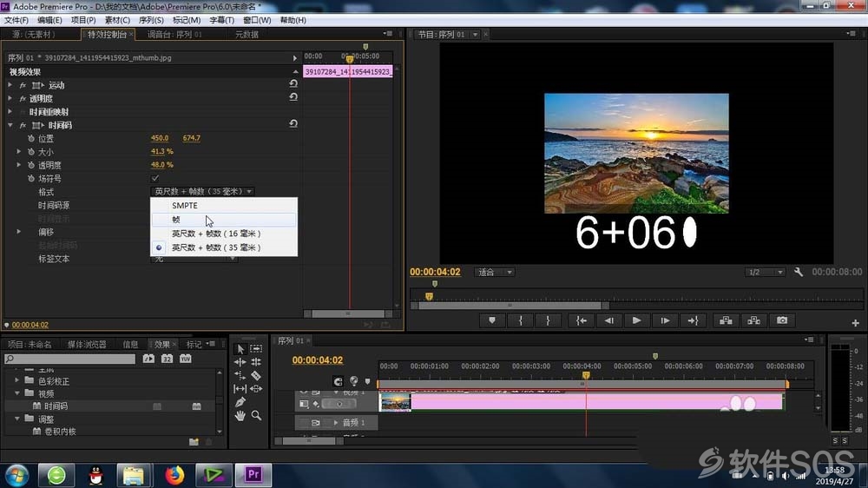Viewport: 868px width, 488px height.
Task: Play the sequence in program monitor
Action: coord(636,320)
